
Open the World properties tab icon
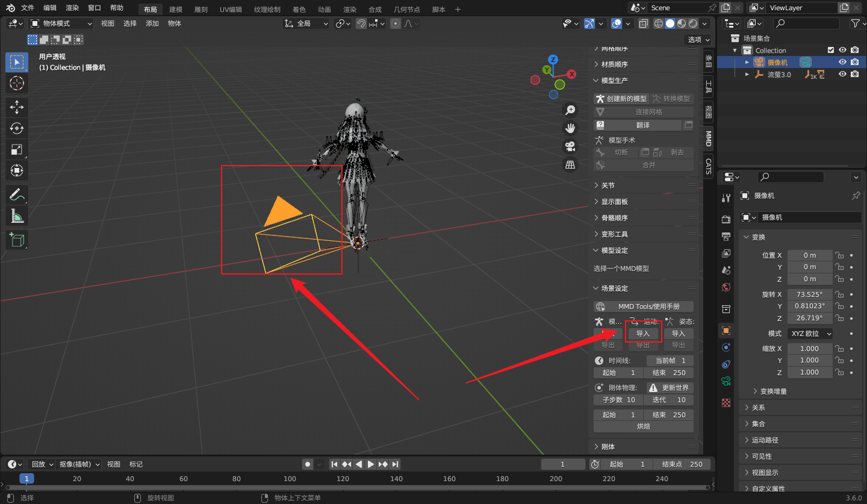726,287
